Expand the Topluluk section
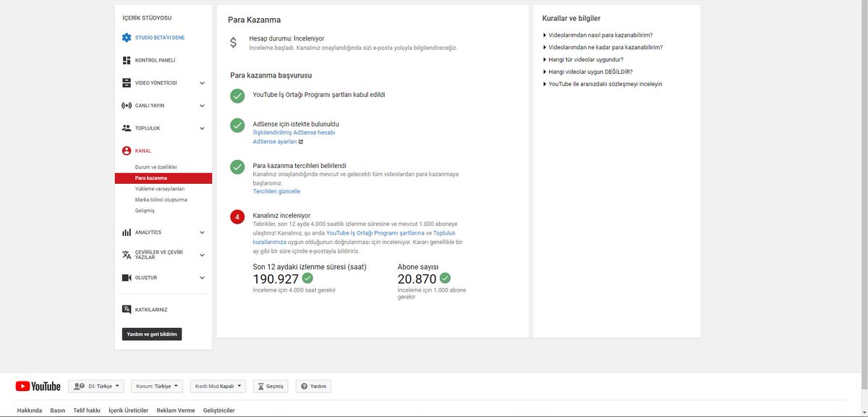The image size is (868, 417). (x=202, y=128)
